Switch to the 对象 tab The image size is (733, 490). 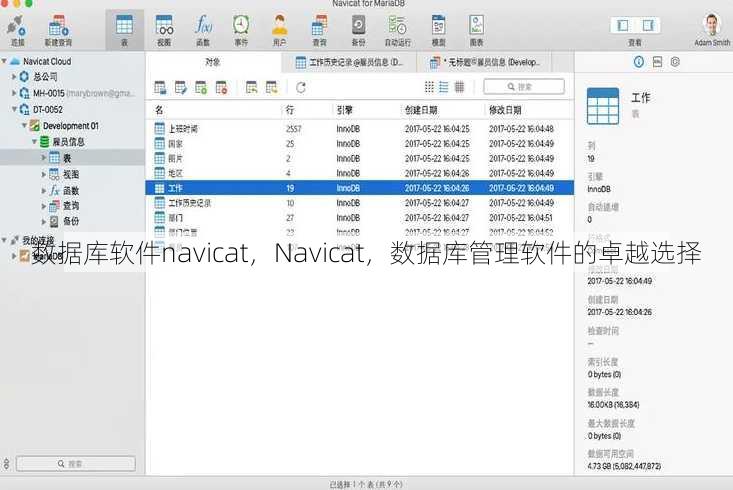[213, 62]
